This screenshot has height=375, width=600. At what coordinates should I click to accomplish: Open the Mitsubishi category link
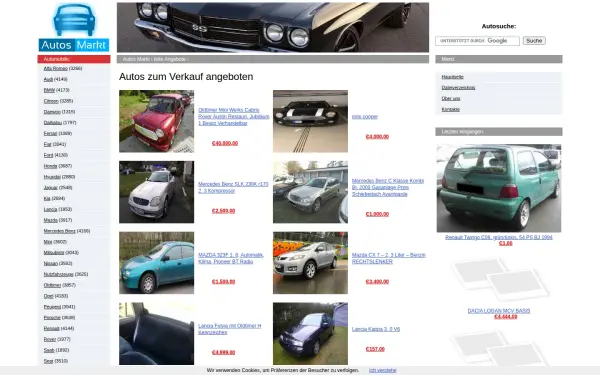[54, 253]
